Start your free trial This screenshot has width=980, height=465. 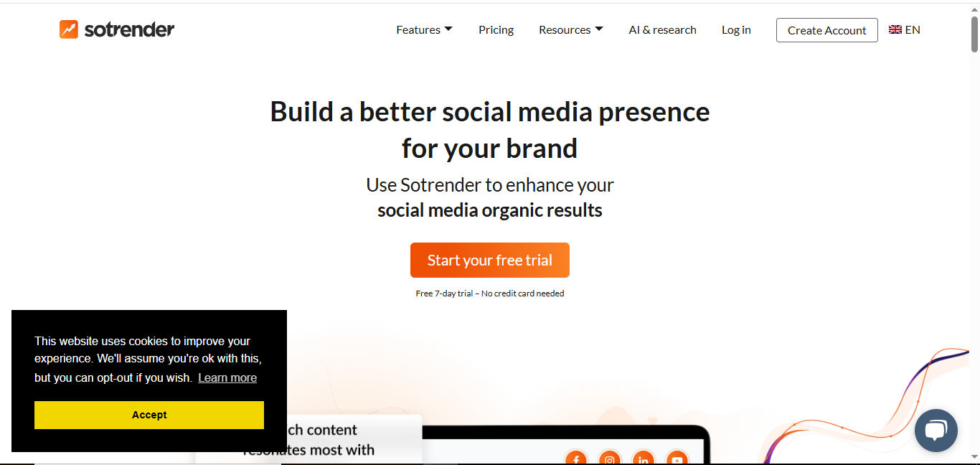(490, 260)
